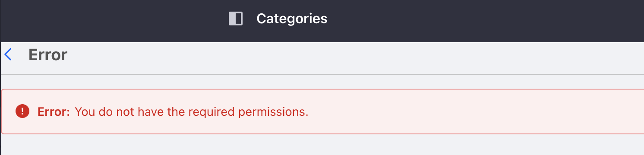
Task: Return to previous page with back arrow
Action: tap(8, 55)
